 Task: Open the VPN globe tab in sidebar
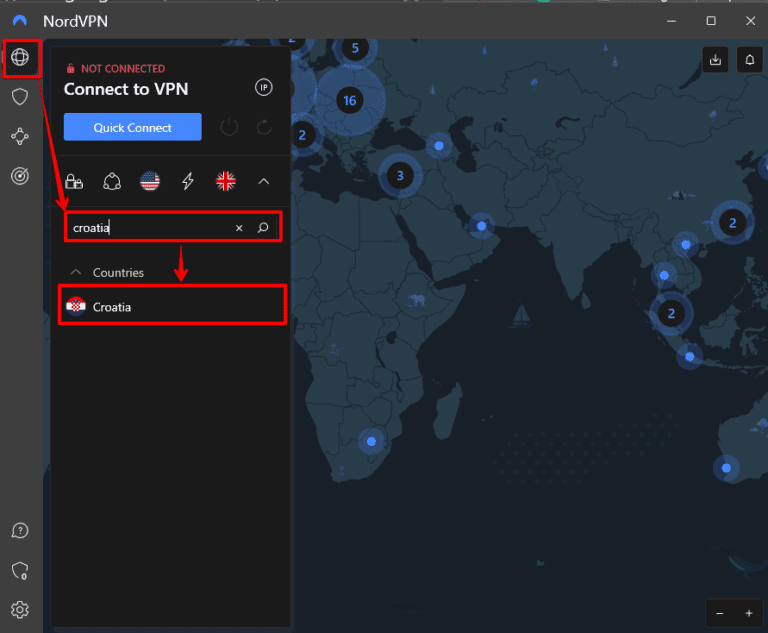[x=20, y=58]
